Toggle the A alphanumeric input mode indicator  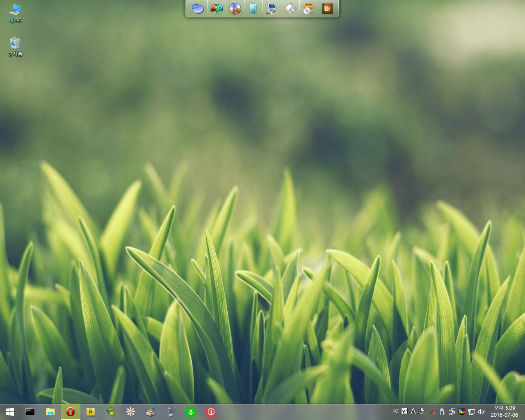[413, 411]
